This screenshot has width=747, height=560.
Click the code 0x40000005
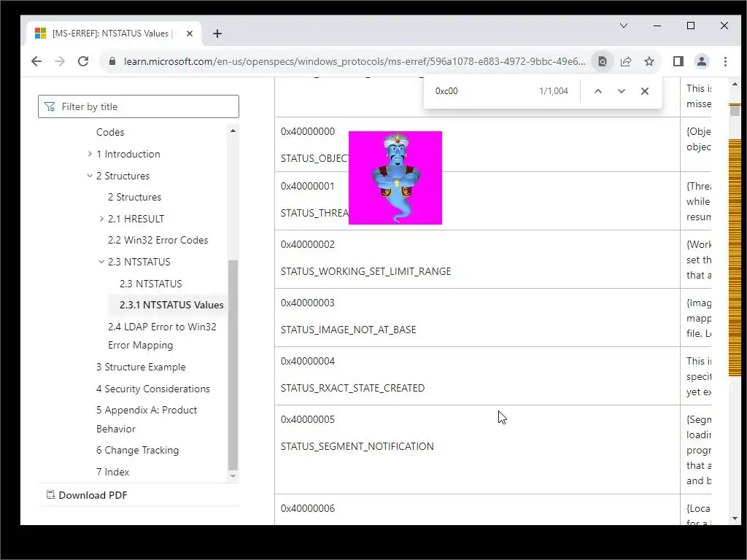[308, 419]
